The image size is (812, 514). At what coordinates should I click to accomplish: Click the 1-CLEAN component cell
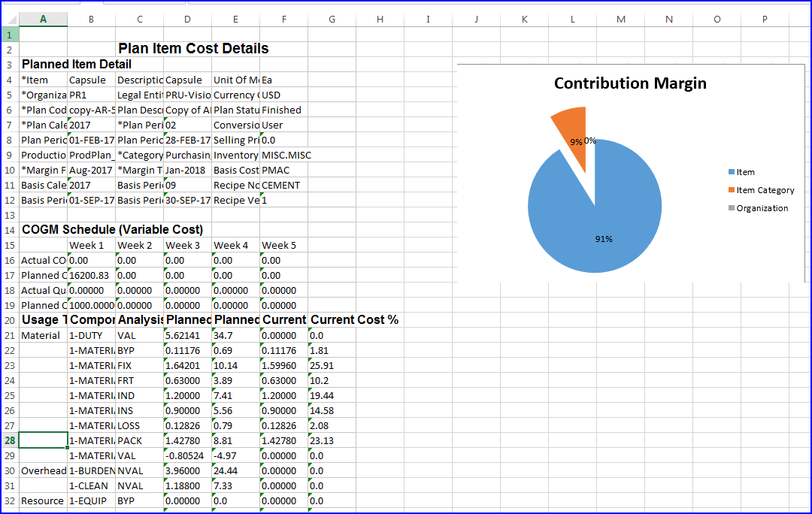[91, 485]
